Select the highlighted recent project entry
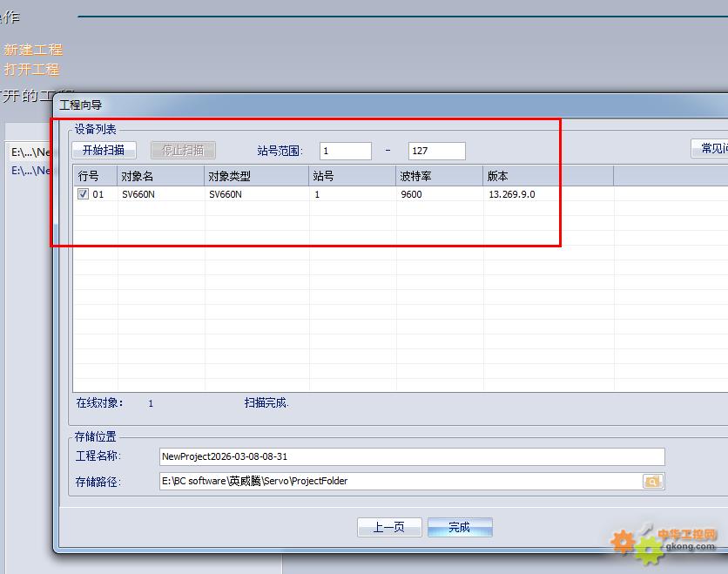728x574 pixels. pos(31,152)
